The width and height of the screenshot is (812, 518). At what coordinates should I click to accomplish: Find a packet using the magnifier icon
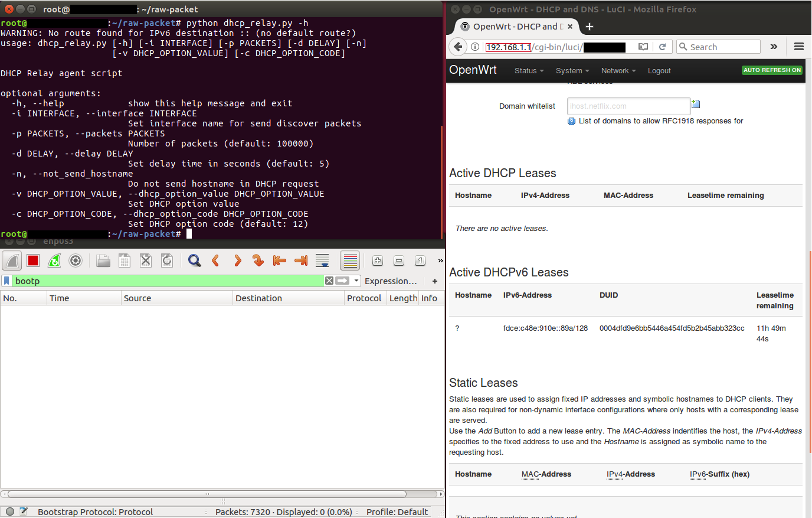(194, 260)
